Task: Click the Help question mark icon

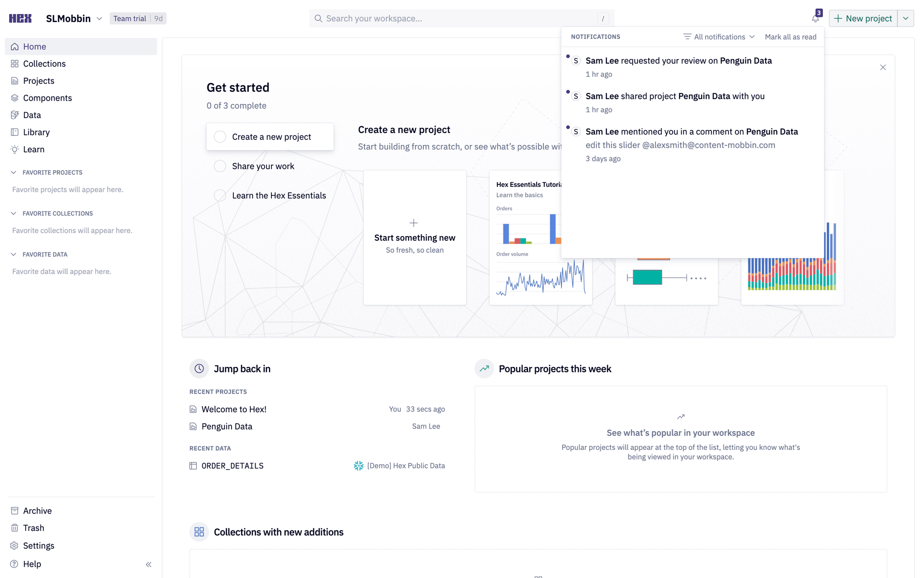Action: pyautogui.click(x=14, y=564)
